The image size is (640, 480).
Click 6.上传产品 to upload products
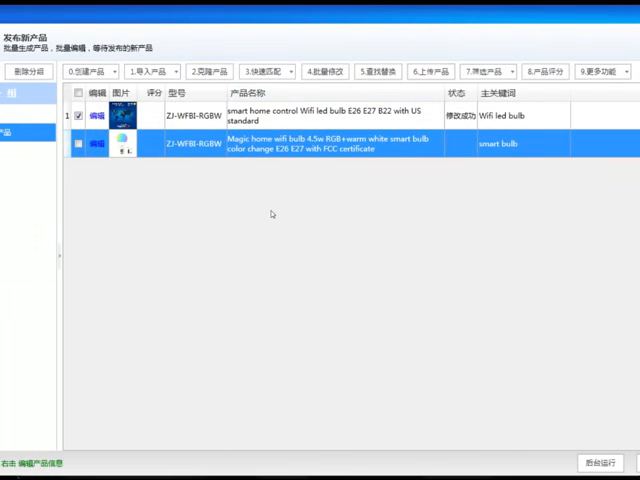[431, 72]
